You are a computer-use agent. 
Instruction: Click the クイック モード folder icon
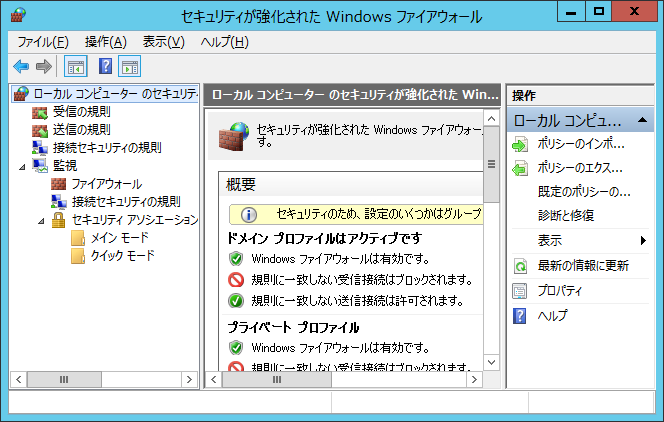[x=78, y=256]
